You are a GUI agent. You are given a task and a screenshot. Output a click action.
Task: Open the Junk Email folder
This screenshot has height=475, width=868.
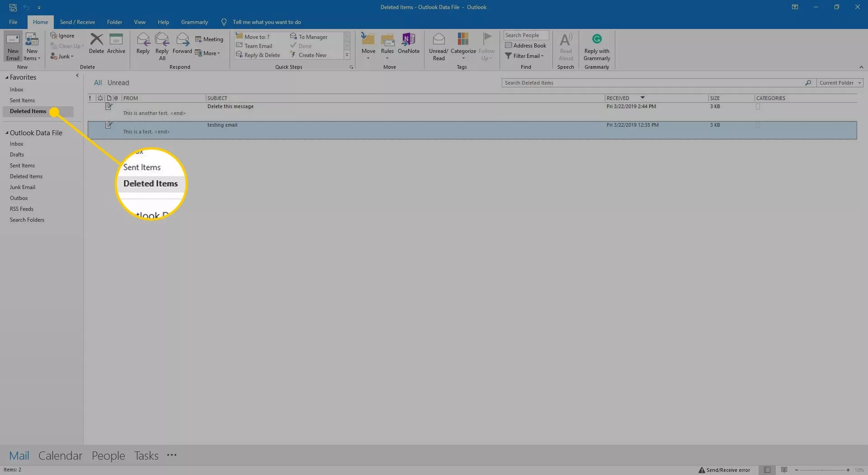(x=23, y=187)
